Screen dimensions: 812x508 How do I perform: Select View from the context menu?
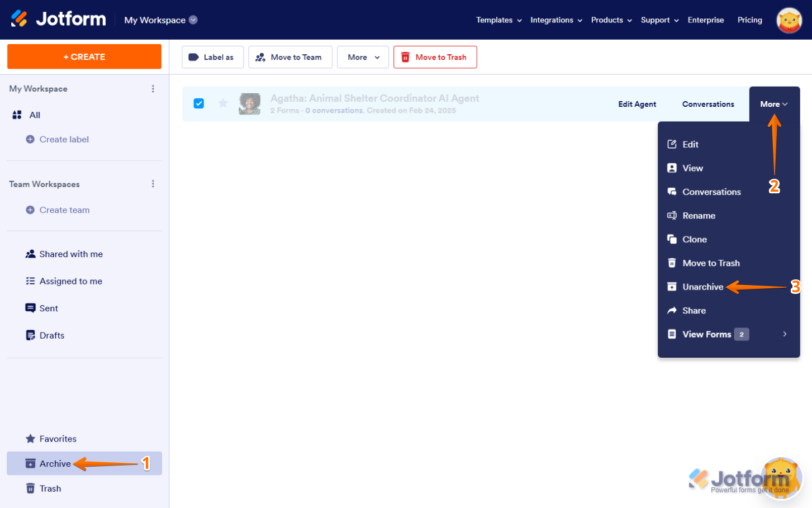[x=729, y=168]
